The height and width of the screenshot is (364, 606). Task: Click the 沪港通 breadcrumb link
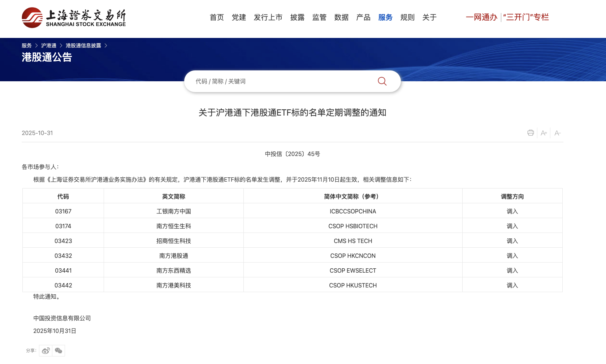click(49, 45)
